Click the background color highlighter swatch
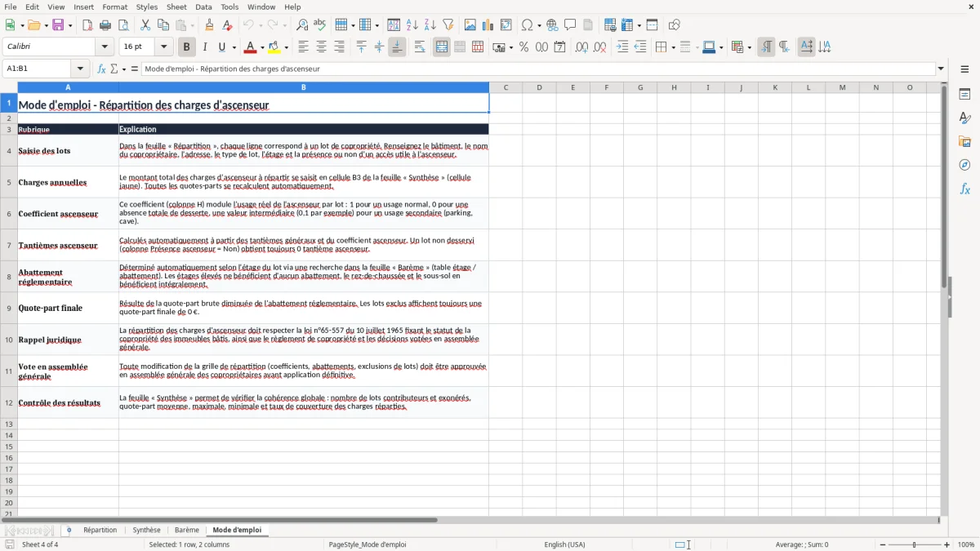The image size is (980, 551). pyautogui.click(x=274, y=47)
